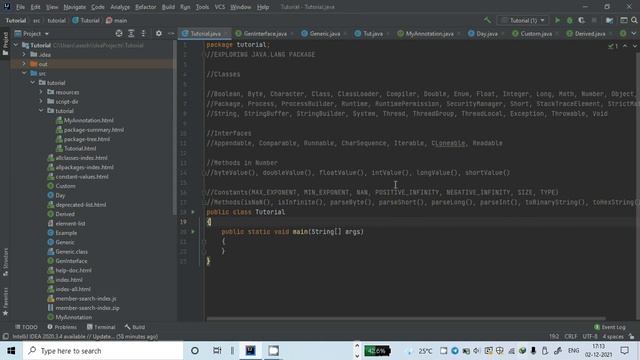Open IntelliJ IDEA from the Windows taskbar
The width and height of the screenshot is (640, 360).
(250, 351)
